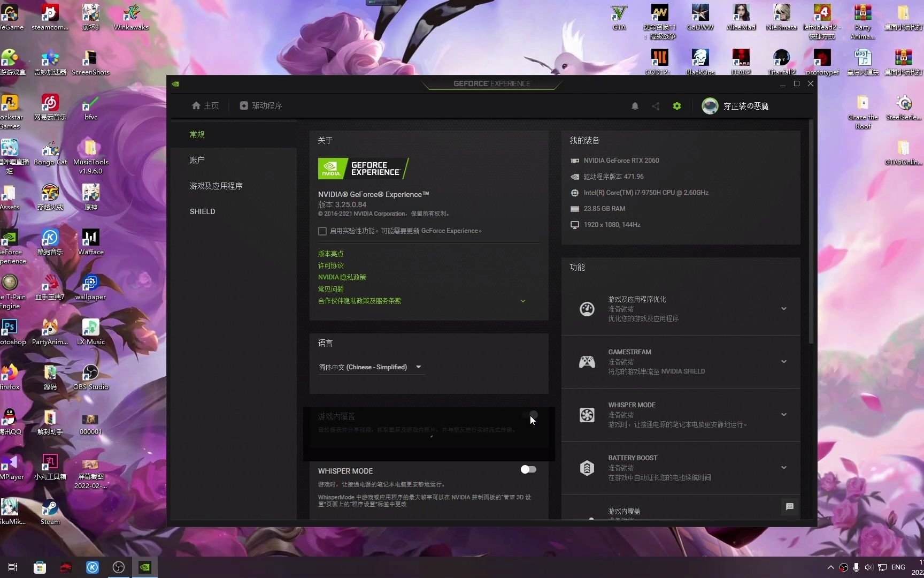Expand the GAMESTREAM feature row
The width and height of the screenshot is (924, 578).
pyautogui.click(x=784, y=362)
